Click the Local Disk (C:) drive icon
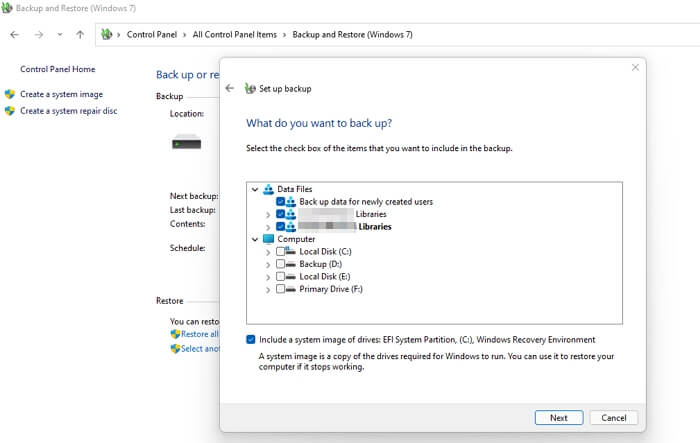 291,251
